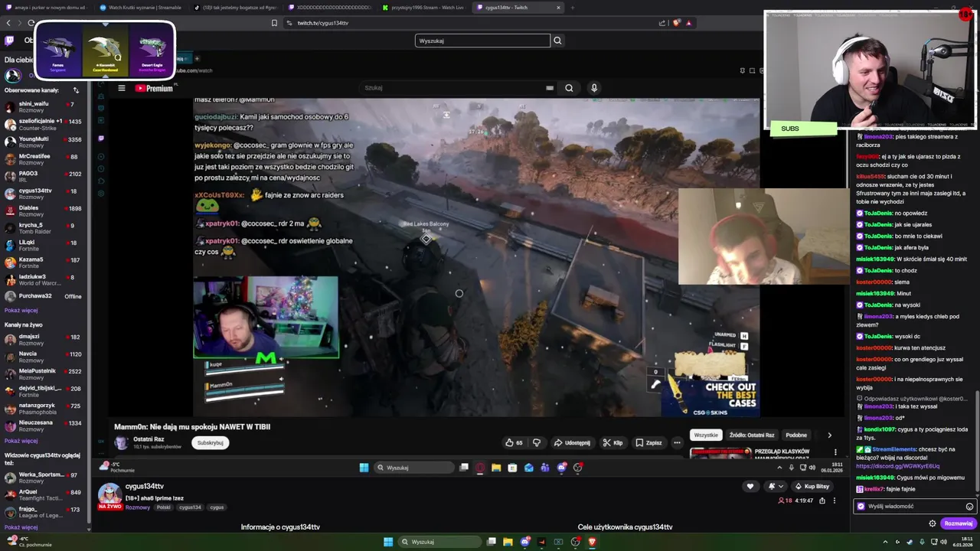Click the Twitch search magnifier button
Image resolution: width=980 pixels, height=551 pixels.
[x=557, y=41]
